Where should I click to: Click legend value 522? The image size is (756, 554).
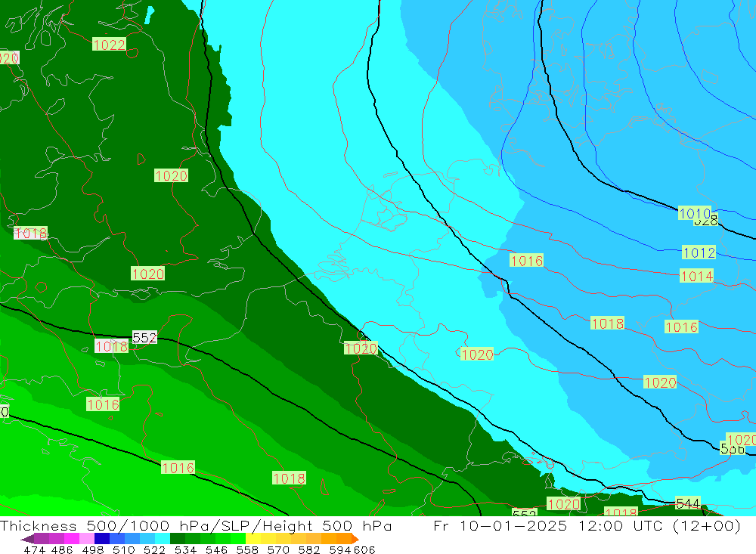coord(154,549)
